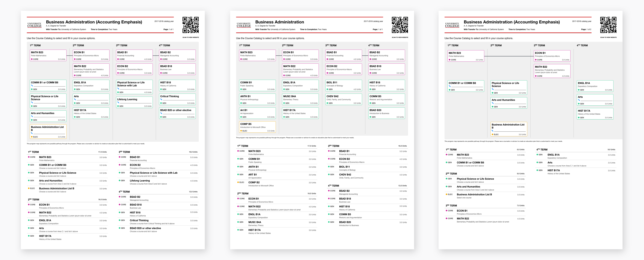This screenshot has width=644, height=260.
Task: Click the 'Select one course' note
Action: click(x=464, y=198)
